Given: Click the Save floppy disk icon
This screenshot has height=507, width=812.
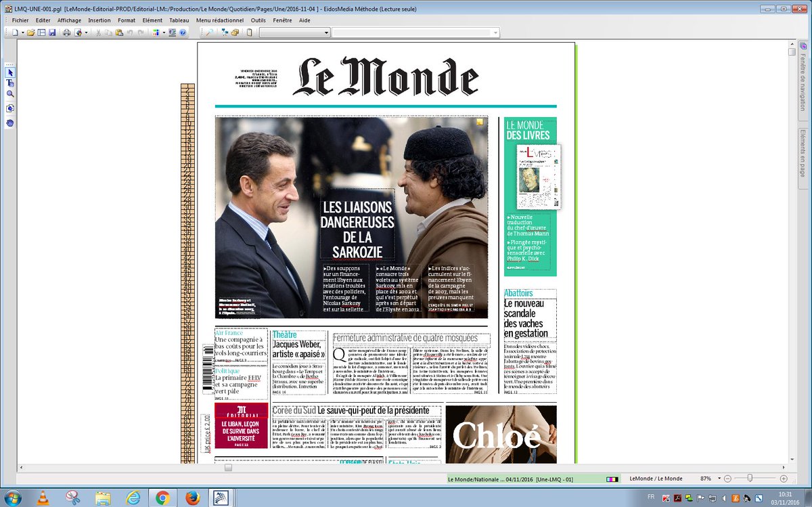Looking at the screenshot, I should click(52, 32).
